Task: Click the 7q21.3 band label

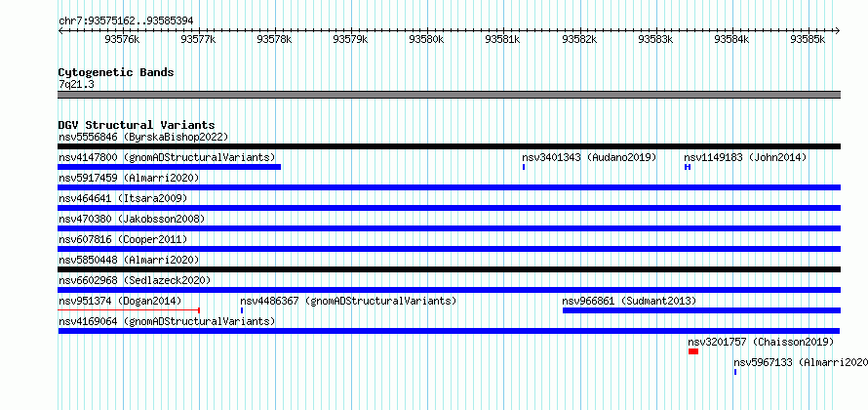Action: pos(76,84)
